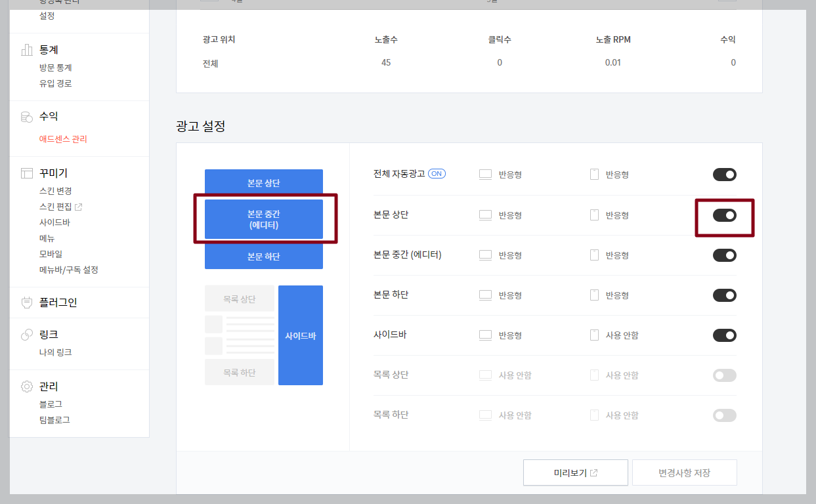Click PC monitor icon in 목록 상단 row
Screen dimensions: 816x504
[485, 375]
